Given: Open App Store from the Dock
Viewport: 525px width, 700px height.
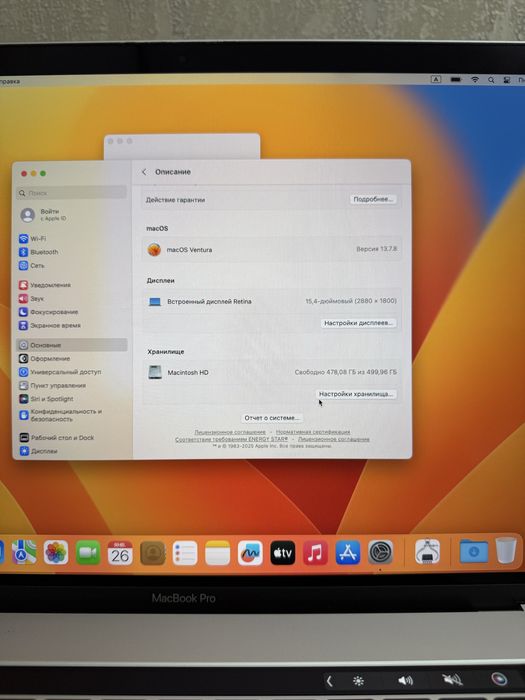Looking at the screenshot, I should [348, 553].
